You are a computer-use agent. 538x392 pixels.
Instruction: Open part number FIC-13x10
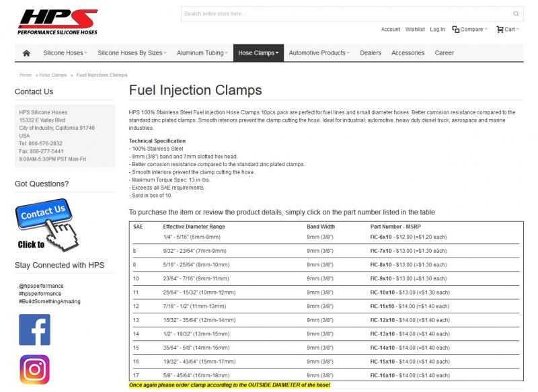pos(383,334)
